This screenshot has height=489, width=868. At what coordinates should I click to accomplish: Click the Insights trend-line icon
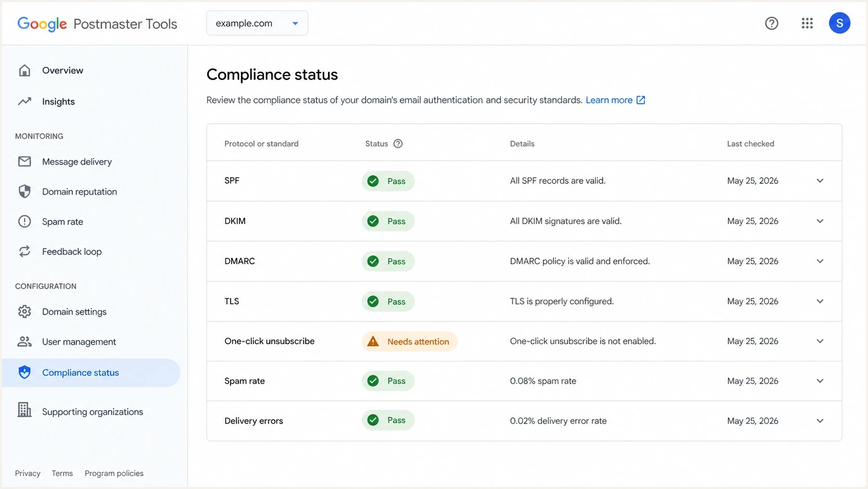click(x=24, y=101)
